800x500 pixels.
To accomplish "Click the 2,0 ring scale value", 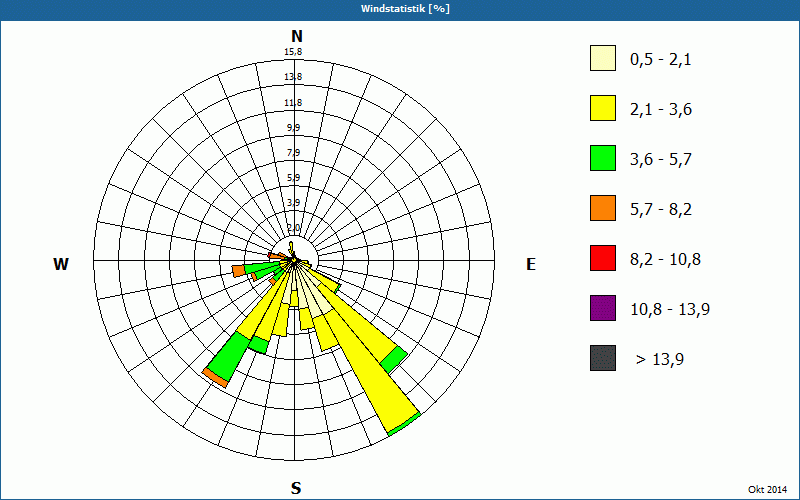I will pyautogui.click(x=293, y=228).
